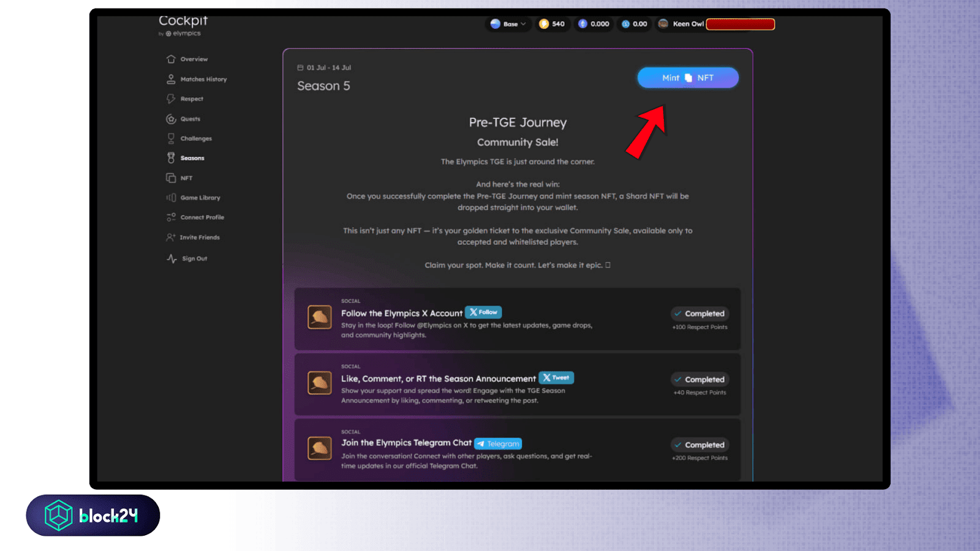
Task: Click Completed status for the Season Announcement quest
Action: click(699, 380)
